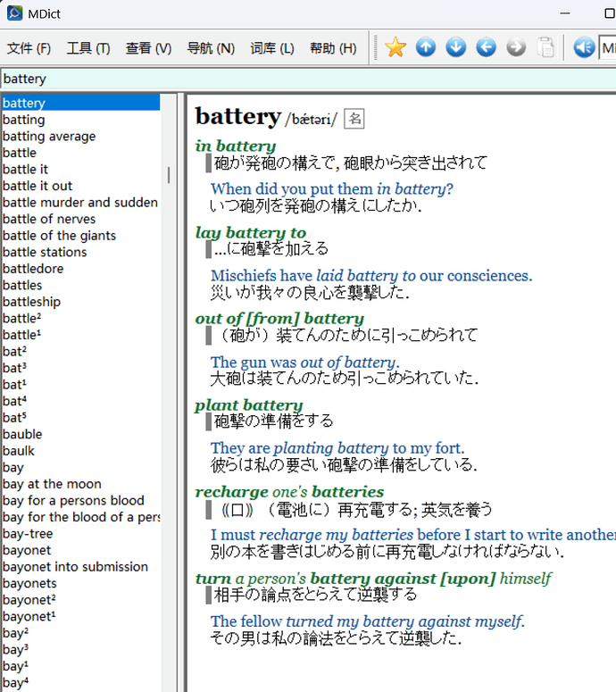The height and width of the screenshot is (692, 616).
Task: Select bayonets in the word list
Action: pos(29,583)
